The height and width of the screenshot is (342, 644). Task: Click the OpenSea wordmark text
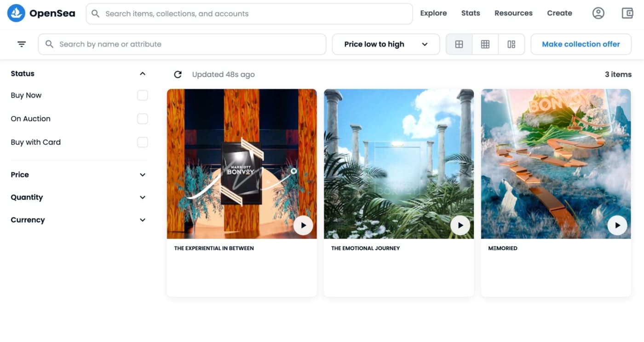tap(52, 13)
